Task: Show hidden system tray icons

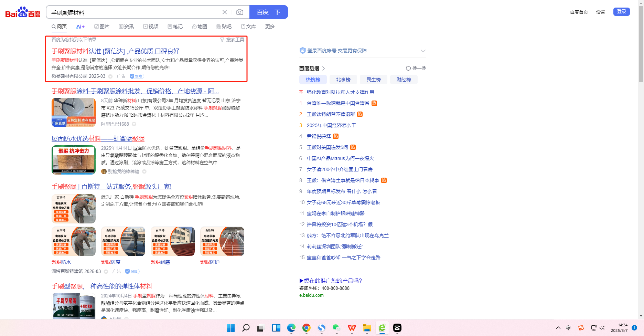Action: (x=558, y=328)
